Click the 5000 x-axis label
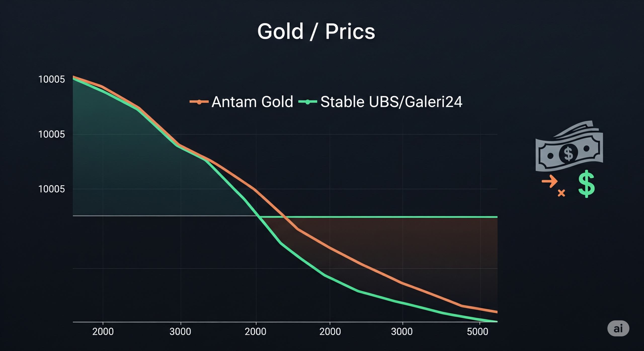Screen dimensions: 644x351 pos(477,332)
